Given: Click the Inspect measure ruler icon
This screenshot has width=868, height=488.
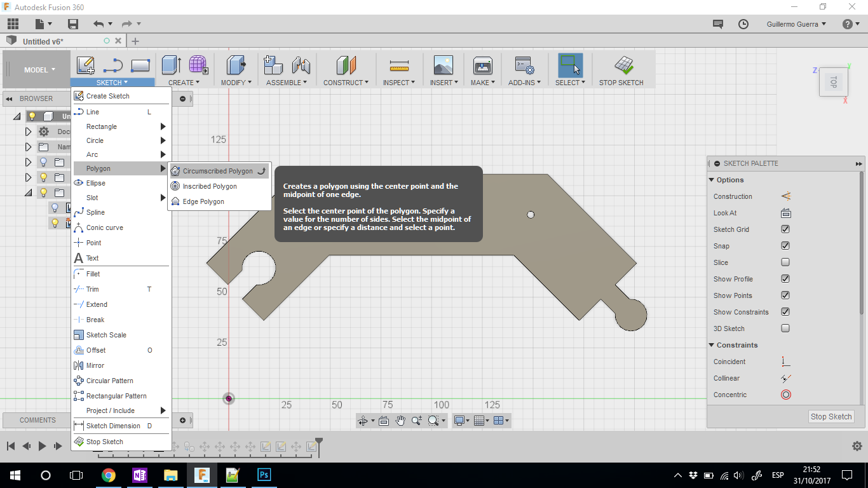Looking at the screenshot, I should (398, 65).
